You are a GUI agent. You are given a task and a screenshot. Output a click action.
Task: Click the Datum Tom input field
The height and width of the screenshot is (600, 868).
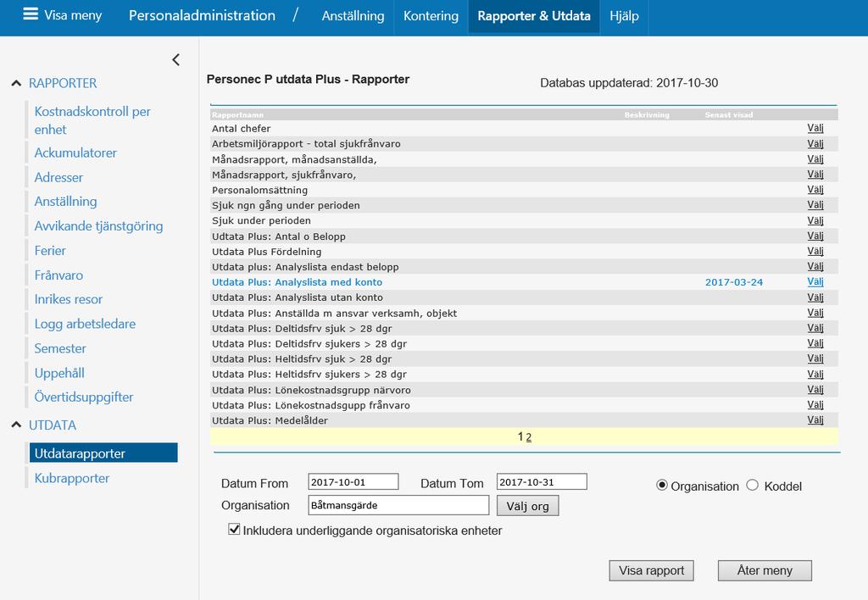542,482
